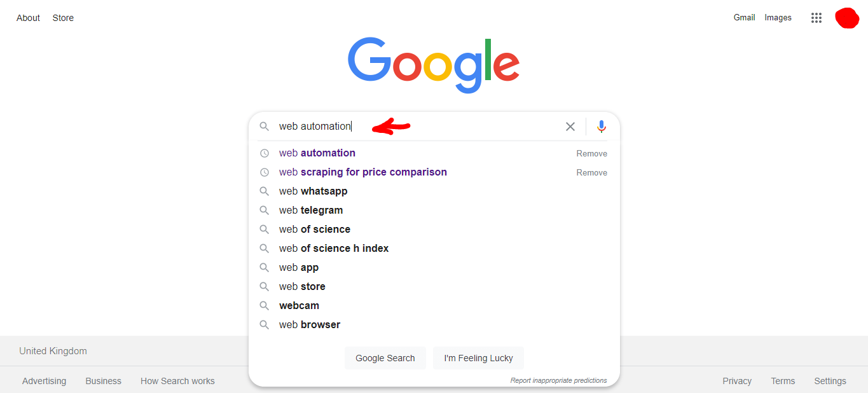Click the search icon beside web whatsapp
The height and width of the screenshot is (393, 868).
tap(265, 191)
